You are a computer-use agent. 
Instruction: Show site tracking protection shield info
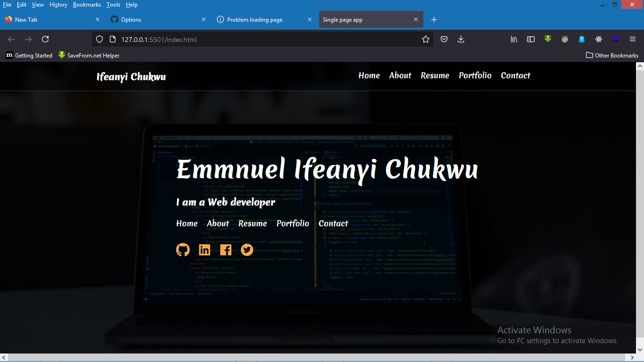[99, 39]
